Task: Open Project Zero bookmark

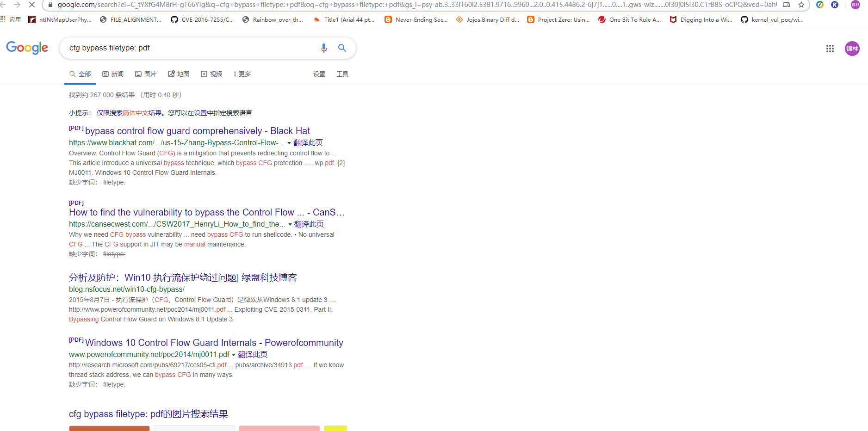Action: [558, 19]
